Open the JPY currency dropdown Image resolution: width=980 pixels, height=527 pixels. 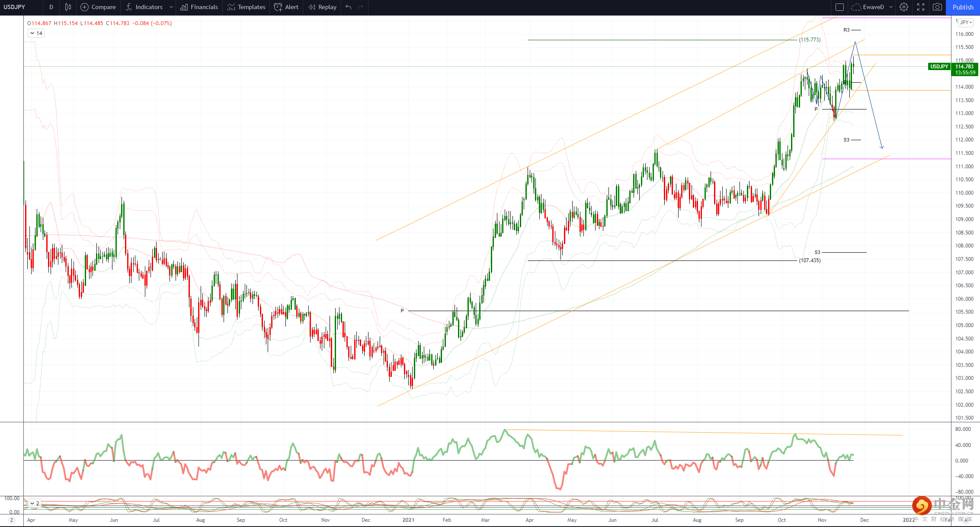click(966, 22)
